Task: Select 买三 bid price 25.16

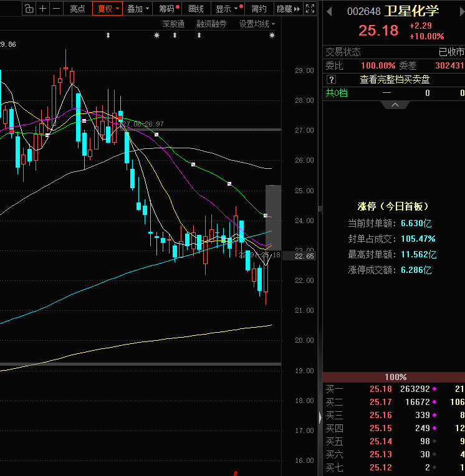Action: pos(381,415)
